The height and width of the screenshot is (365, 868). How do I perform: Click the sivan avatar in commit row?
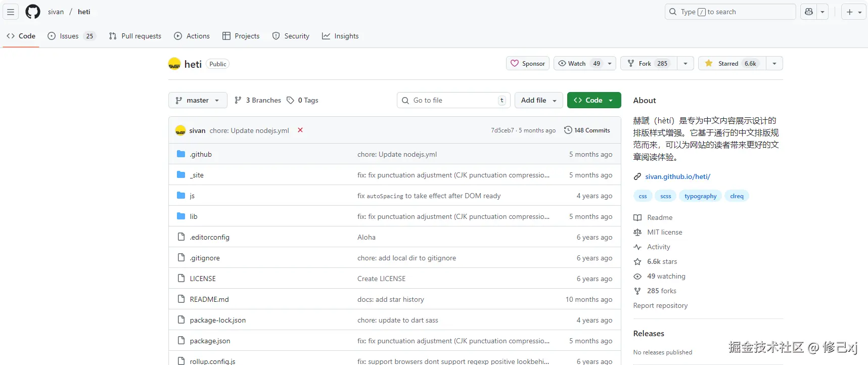pos(180,130)
